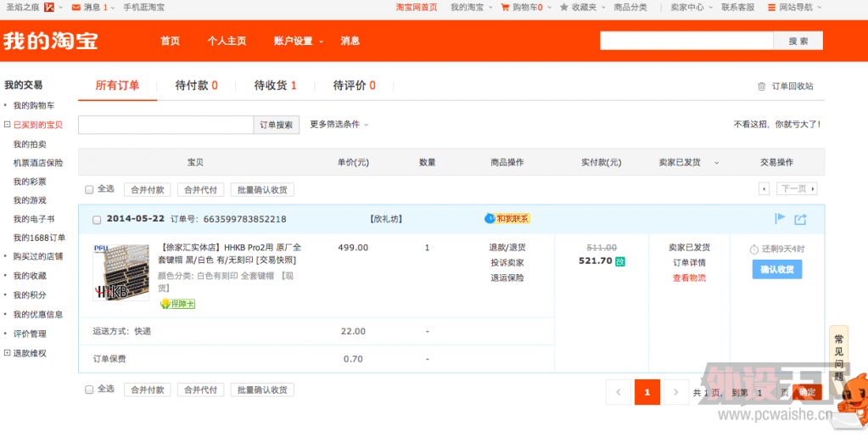Click the 不看这招，你就亏大了 promo link
This screenshot has height=443, width=868.
(x=777, y=125)
